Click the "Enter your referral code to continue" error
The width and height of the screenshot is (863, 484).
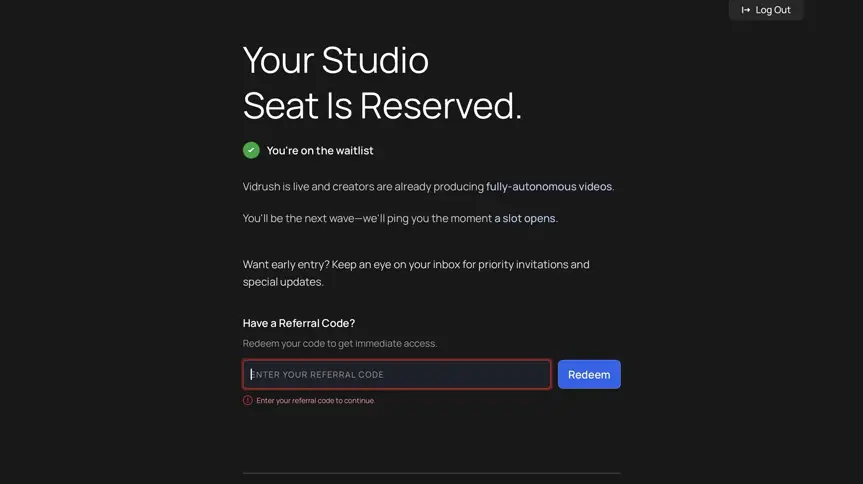(x=315, y=400)
